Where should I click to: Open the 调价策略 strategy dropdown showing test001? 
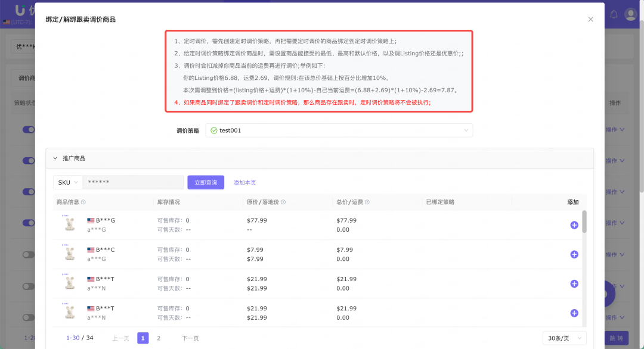coord(340,130)
